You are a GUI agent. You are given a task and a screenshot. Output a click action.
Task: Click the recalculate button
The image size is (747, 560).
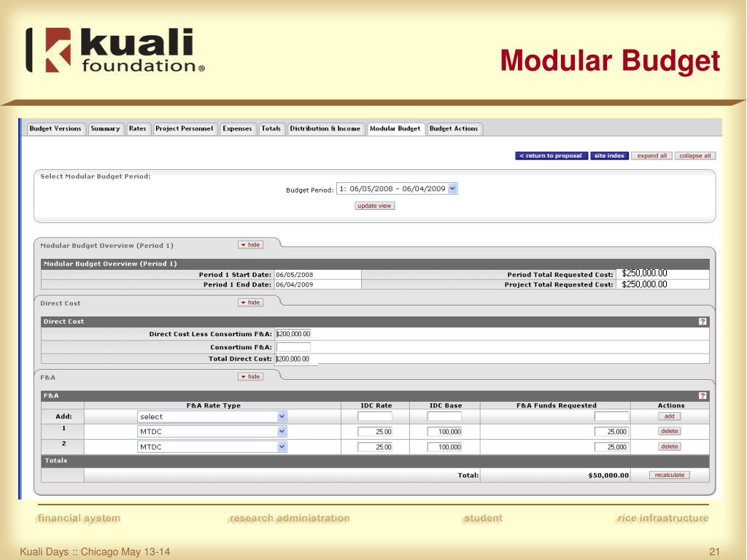(x=670, y=475)
